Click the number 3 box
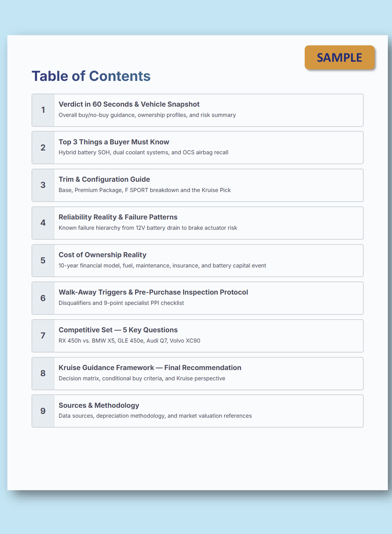Screen dimensions: 392x534 43,185
